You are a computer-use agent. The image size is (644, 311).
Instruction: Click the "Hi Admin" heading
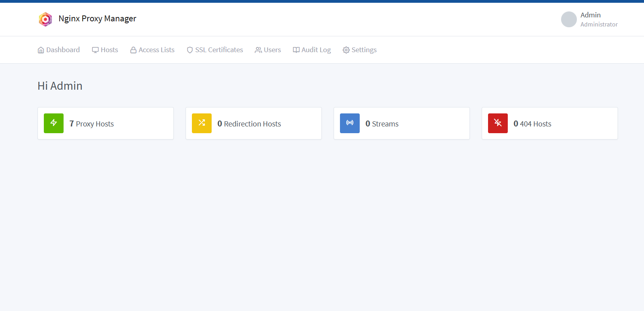60,86
